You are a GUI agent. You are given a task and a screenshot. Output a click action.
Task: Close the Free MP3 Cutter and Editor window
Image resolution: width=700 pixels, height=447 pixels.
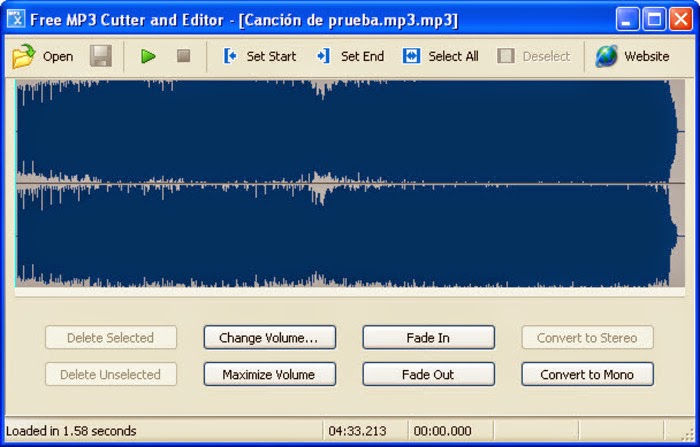(x=681, y=19)
